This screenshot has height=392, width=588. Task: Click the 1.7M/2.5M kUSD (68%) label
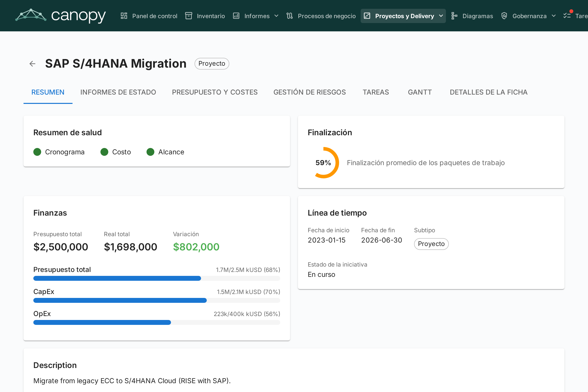[x=248, y=270]
